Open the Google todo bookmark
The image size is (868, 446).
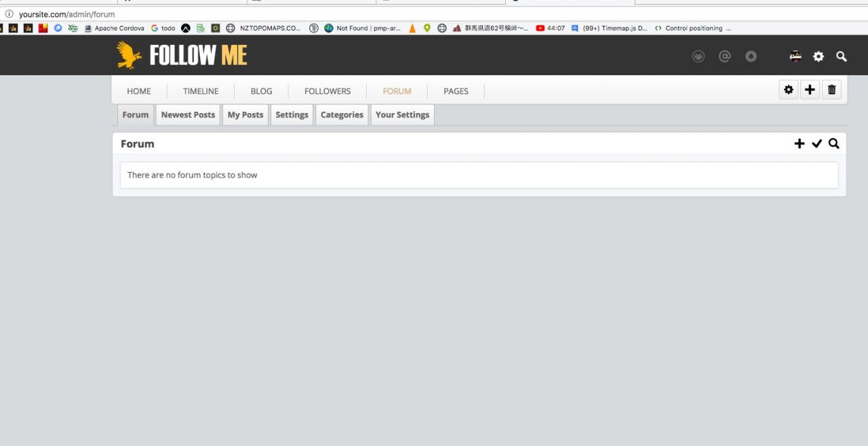163,28
